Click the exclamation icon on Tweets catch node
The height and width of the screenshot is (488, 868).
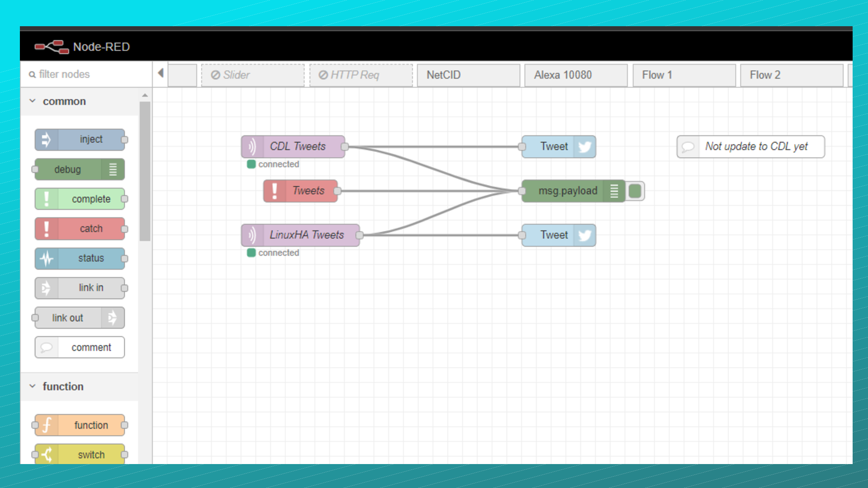point(274,191)
